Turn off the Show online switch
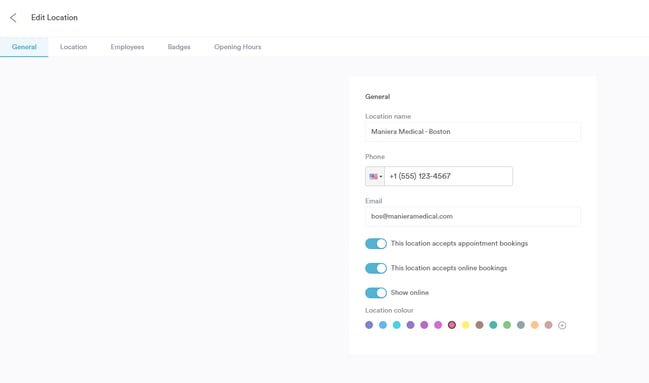Image resolution: width=649 pixels, height=383 pixels. (x=376, y=293)
